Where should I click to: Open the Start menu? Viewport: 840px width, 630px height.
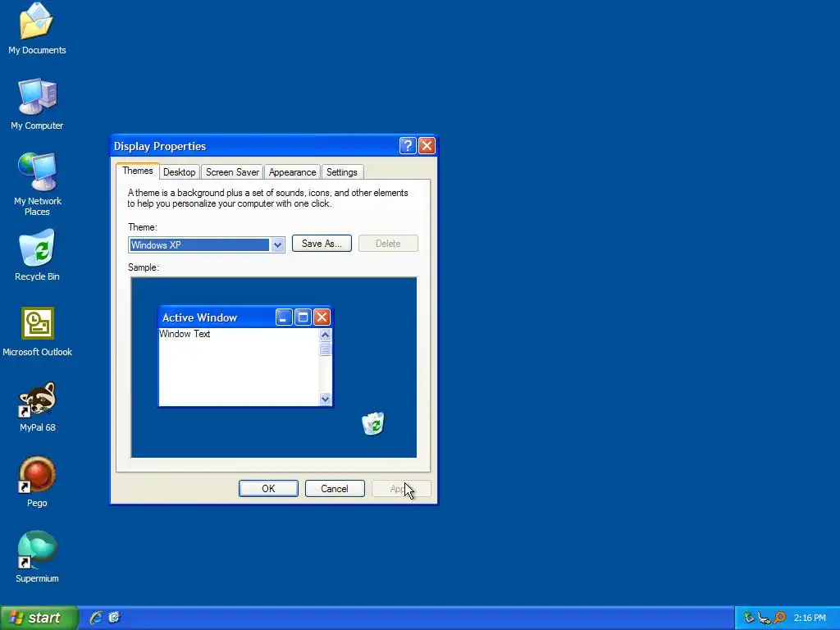click(39, 618)
